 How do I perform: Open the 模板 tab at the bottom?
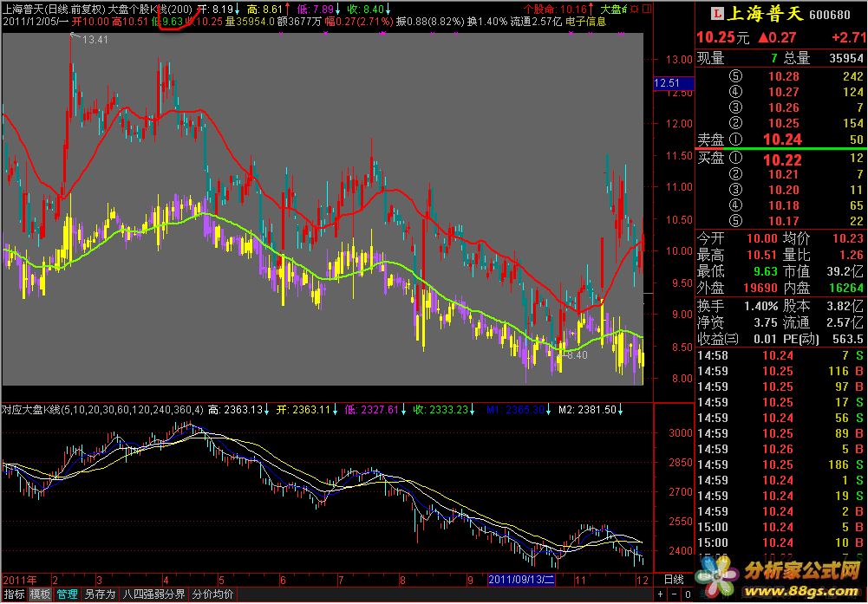point(40,594)
